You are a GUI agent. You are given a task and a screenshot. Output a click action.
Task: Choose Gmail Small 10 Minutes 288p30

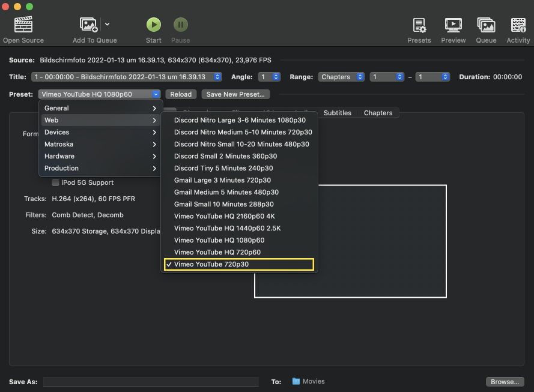[240, 204]
